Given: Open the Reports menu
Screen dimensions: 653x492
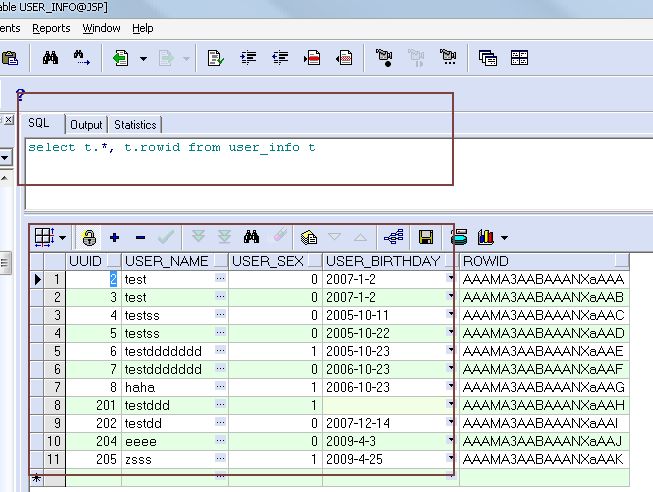Looking at the screenshot, I should coord(51,28).
